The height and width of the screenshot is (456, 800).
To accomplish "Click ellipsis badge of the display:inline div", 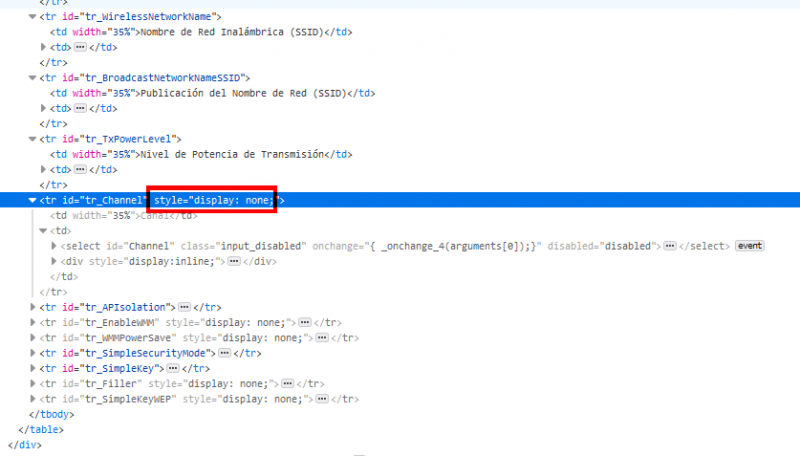I will [235, 261].
